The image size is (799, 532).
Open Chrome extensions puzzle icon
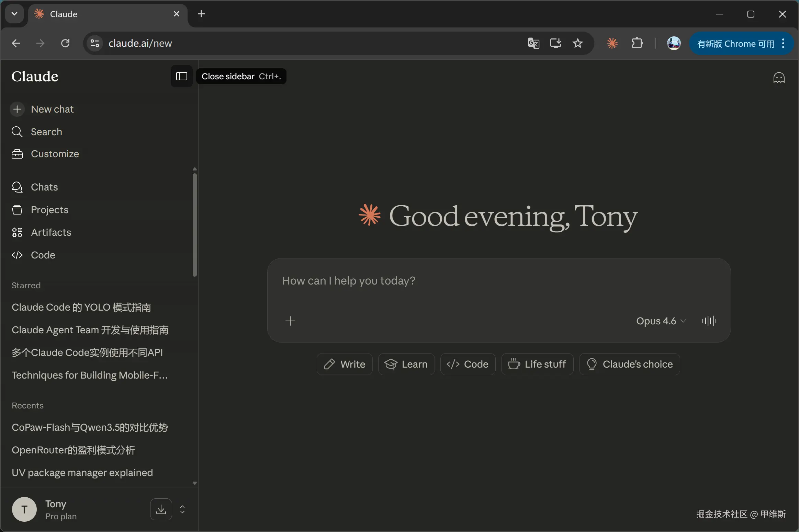(x=637, y=43)
